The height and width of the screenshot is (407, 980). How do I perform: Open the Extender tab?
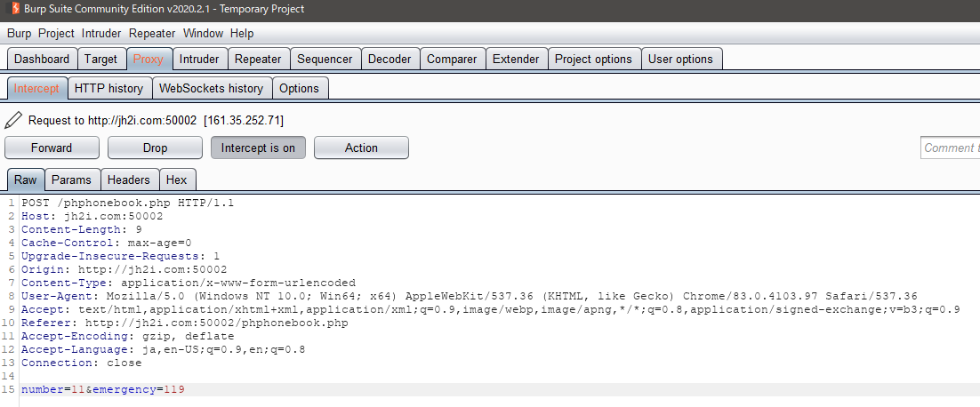point(516,60)
